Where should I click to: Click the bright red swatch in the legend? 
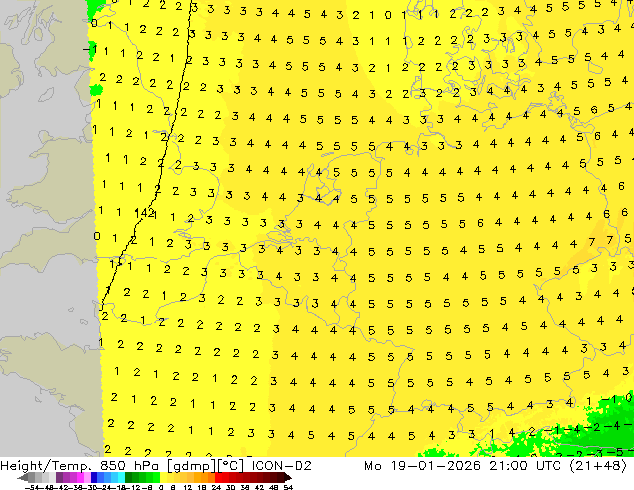pos(218,477)
